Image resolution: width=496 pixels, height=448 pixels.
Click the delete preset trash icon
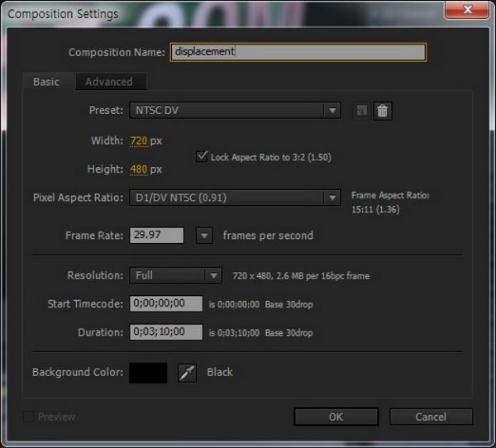[383, 111]
